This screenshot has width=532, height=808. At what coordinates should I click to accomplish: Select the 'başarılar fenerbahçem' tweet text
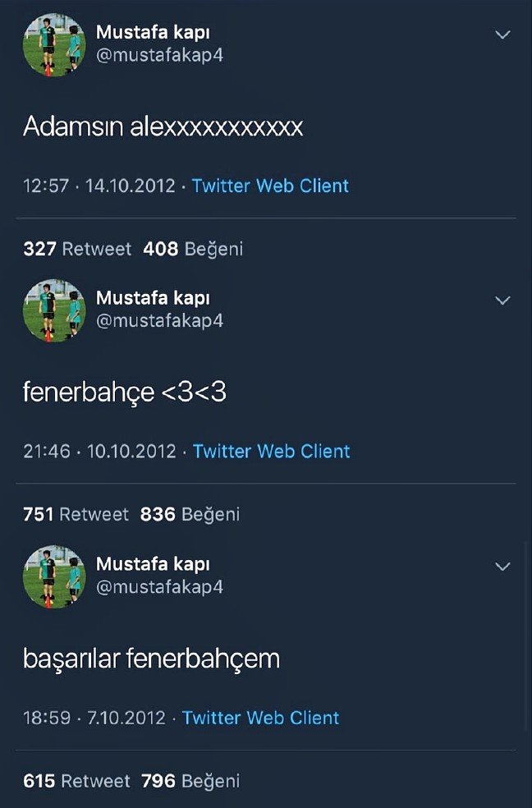pos(151,658)
